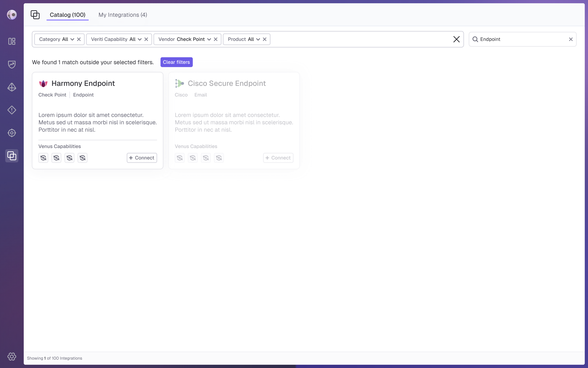Select the integrations icon in sidebar

click(x=12, y=156)
